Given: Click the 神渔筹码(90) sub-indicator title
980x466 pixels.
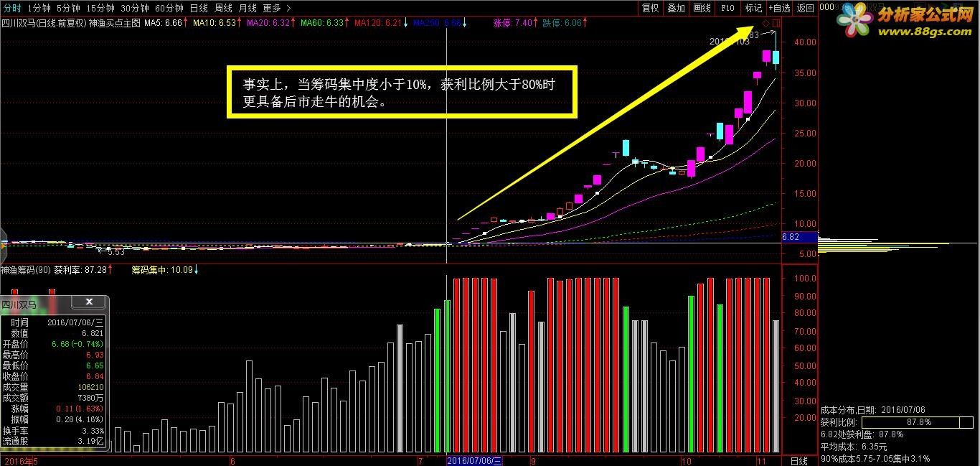Looking at the screenshot, I should pyautogui.click(x=25, y=270).
